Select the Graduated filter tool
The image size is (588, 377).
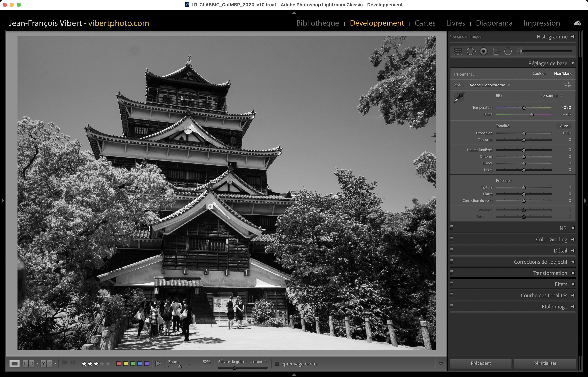click(x=496, y=51)
